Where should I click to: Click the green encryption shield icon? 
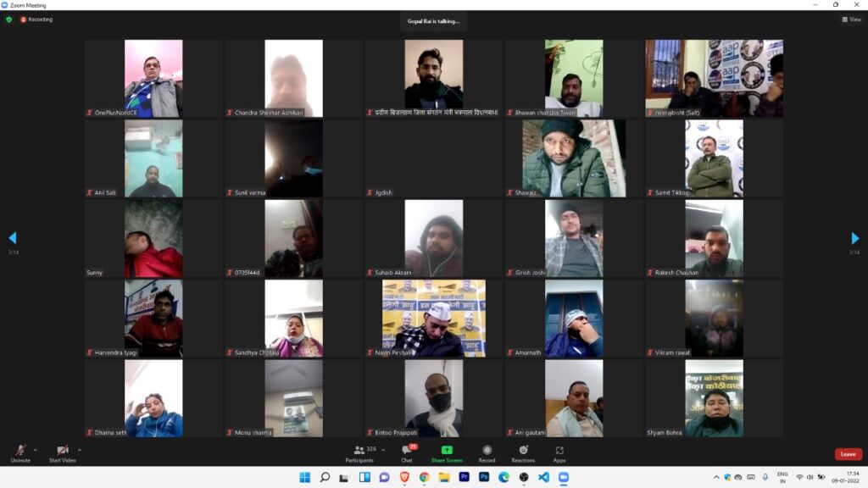point(9,19)
